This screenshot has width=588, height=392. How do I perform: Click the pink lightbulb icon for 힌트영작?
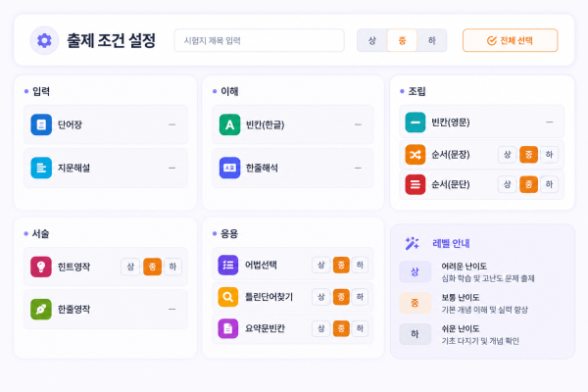point(41,267)
